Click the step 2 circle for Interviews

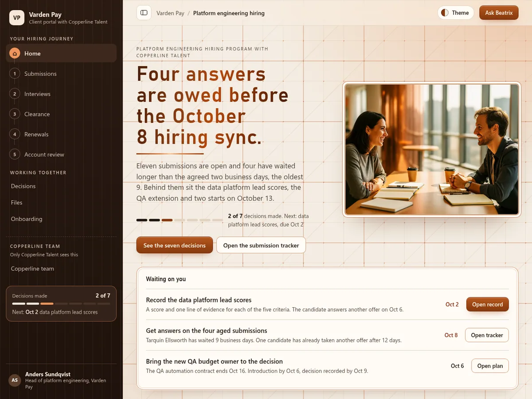(x=15, y=94)
